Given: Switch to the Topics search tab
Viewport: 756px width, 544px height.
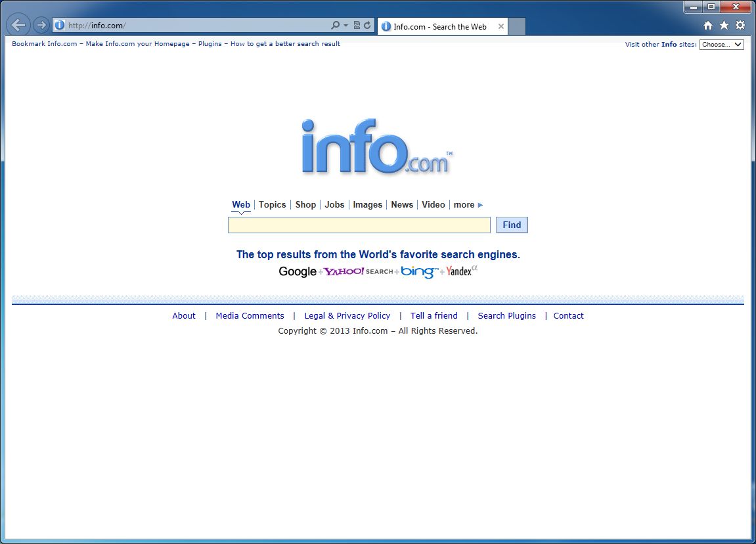Looking at the screenshot, I should tap(273, 204).
